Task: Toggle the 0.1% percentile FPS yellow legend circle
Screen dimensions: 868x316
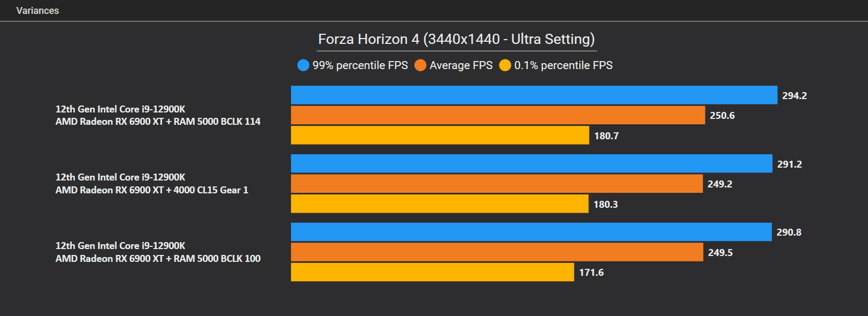Action: point(505,65)
